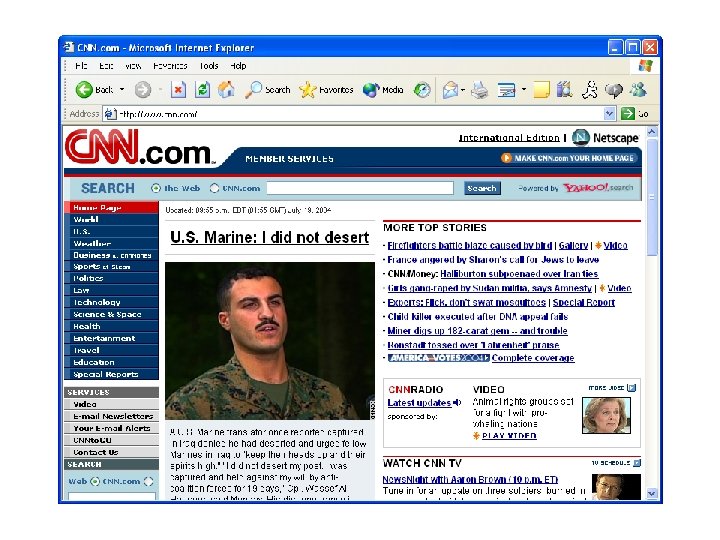This screenshot has height=540, width=720.
Task: Select 'The Web' search radio button
Action: point(156,188)
